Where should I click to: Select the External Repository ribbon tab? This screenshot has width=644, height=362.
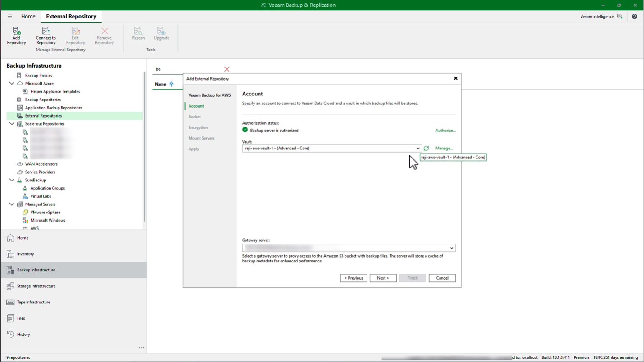(71, 16)
